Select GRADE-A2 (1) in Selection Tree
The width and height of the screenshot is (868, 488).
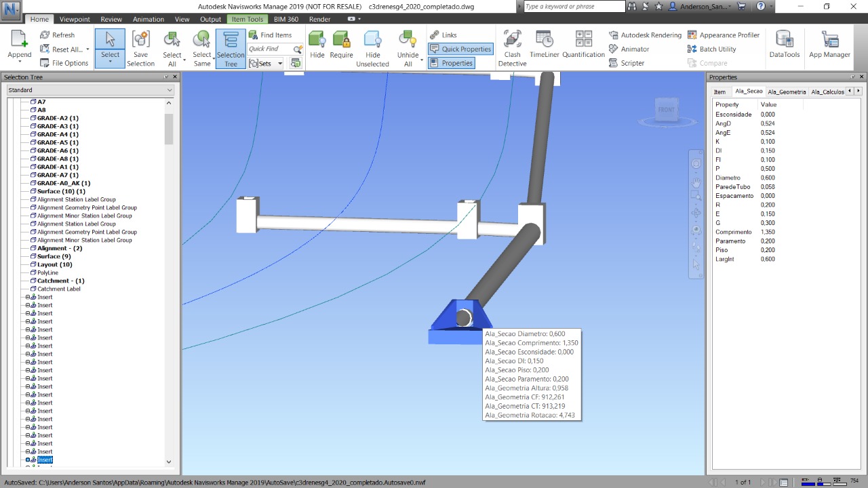tap(58, 118)
